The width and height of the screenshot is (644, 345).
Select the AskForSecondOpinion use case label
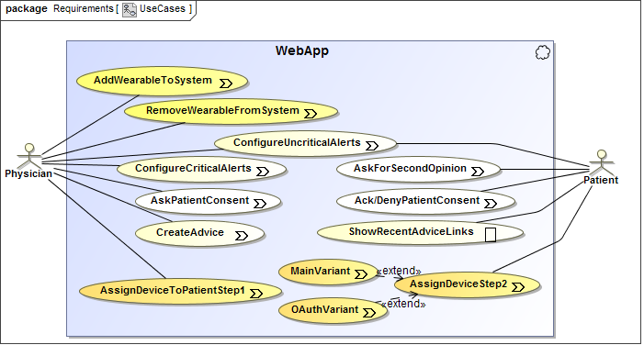410,168
